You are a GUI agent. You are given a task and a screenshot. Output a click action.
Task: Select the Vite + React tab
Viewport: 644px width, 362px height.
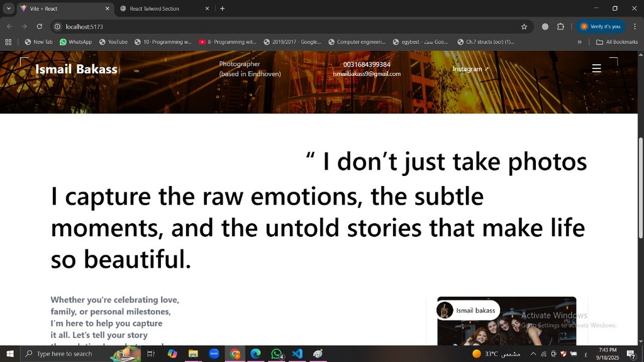click(x=65, y=9)
